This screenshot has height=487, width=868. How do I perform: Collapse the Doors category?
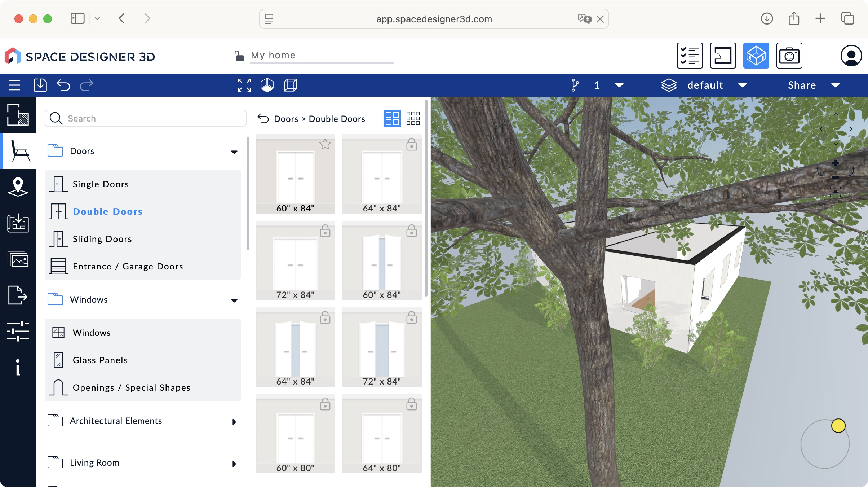point(235,152)
